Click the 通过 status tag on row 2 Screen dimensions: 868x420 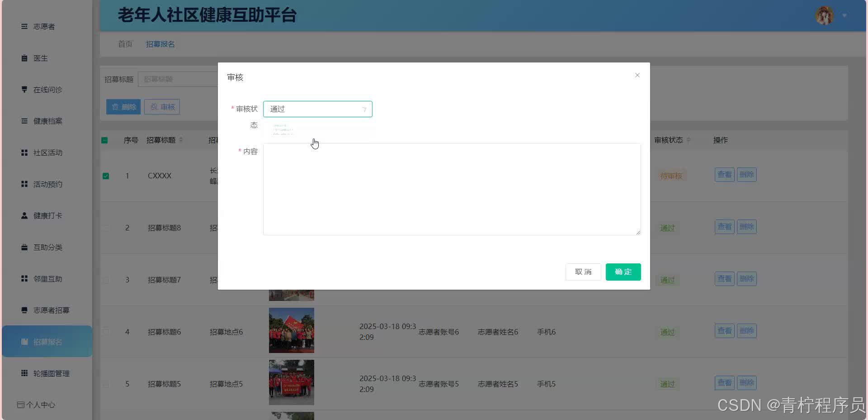pyautogui.click(x=667, y=228)
